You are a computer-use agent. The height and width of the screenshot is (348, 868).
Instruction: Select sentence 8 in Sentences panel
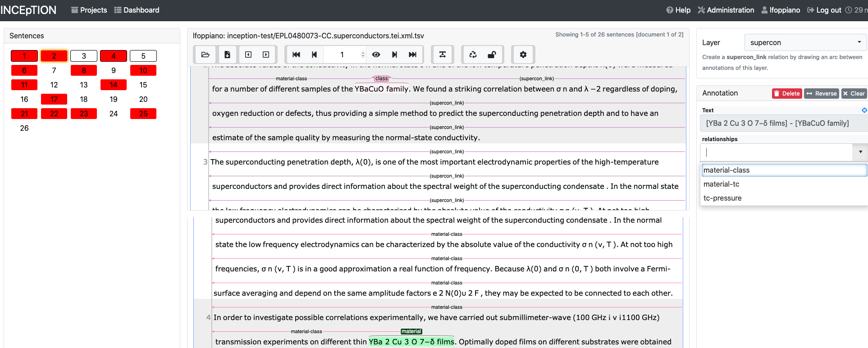(84, 70)
